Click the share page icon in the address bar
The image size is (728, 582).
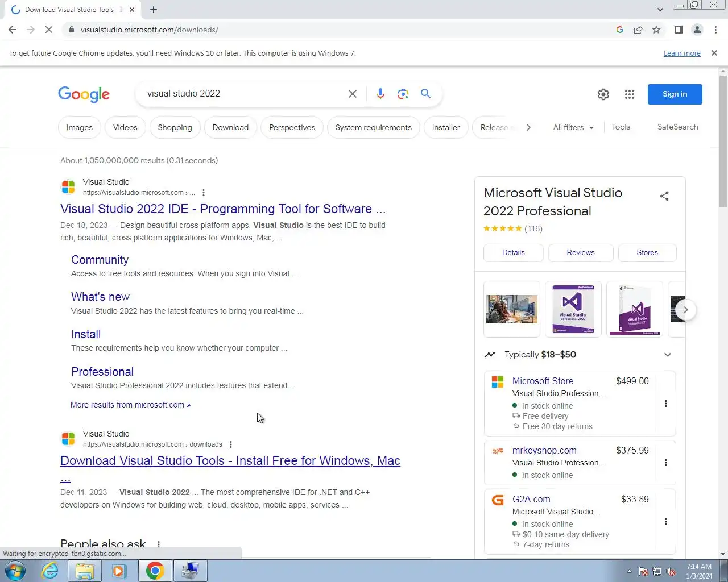638,30
